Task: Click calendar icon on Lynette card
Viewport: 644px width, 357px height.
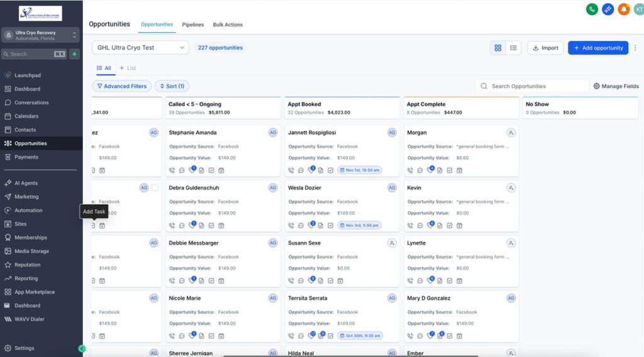Action: (459, 281)
